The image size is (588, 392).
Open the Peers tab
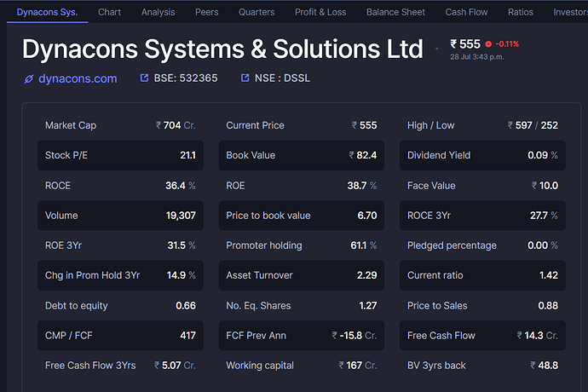click(206, 12)
